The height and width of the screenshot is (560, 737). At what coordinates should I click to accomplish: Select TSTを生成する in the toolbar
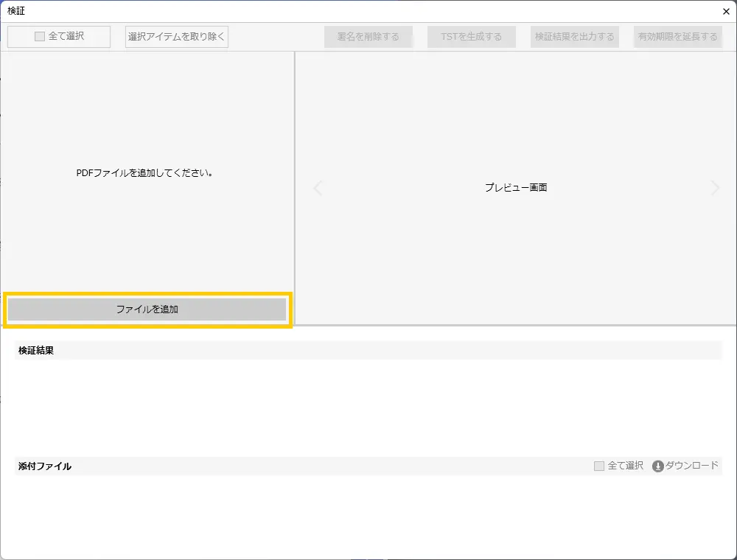tap(471, 37)
